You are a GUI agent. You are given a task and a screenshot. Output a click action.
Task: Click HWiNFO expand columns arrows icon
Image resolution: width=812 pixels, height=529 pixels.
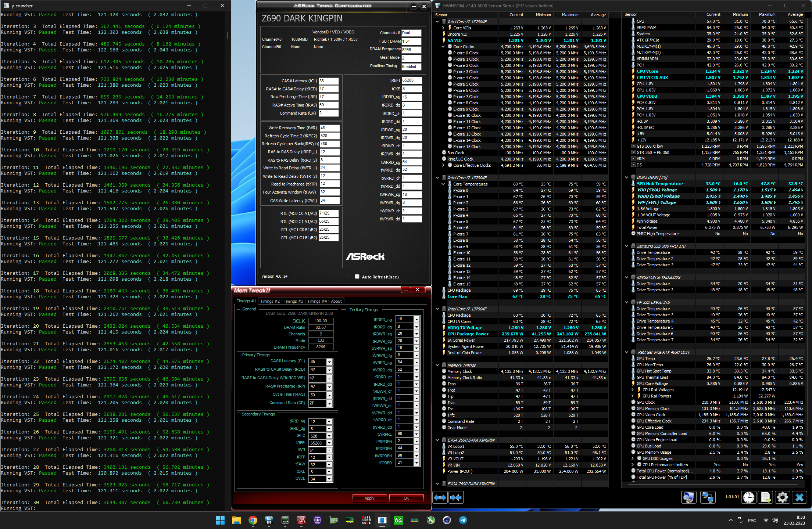pos(440,497)
